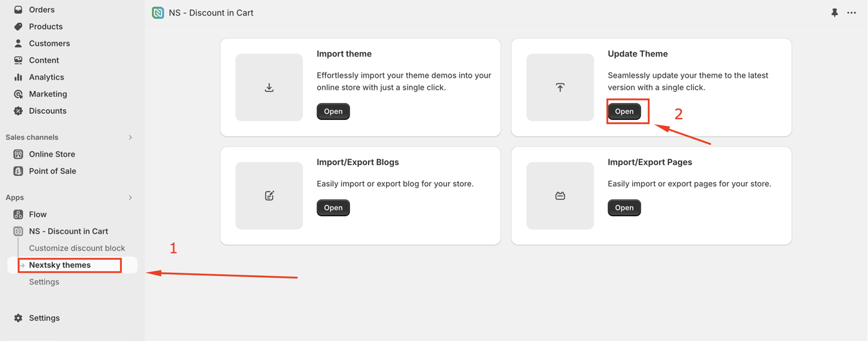868x341 pixels.
Task: Expand the Apps section chevron
Action: coord(130,198)
